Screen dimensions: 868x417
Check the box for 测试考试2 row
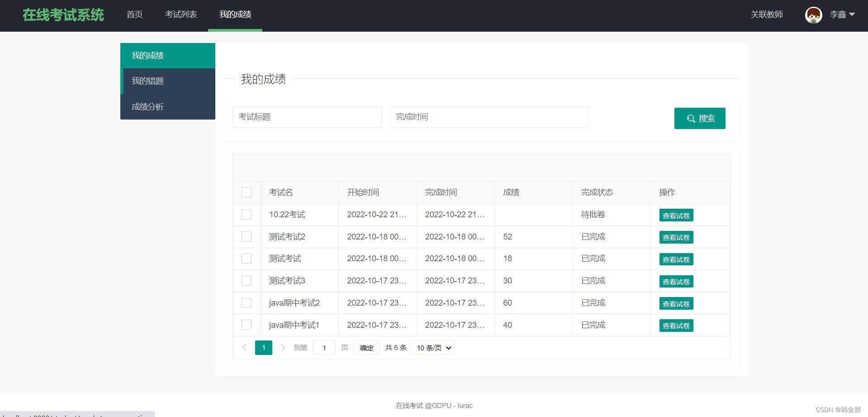point(247,237)
